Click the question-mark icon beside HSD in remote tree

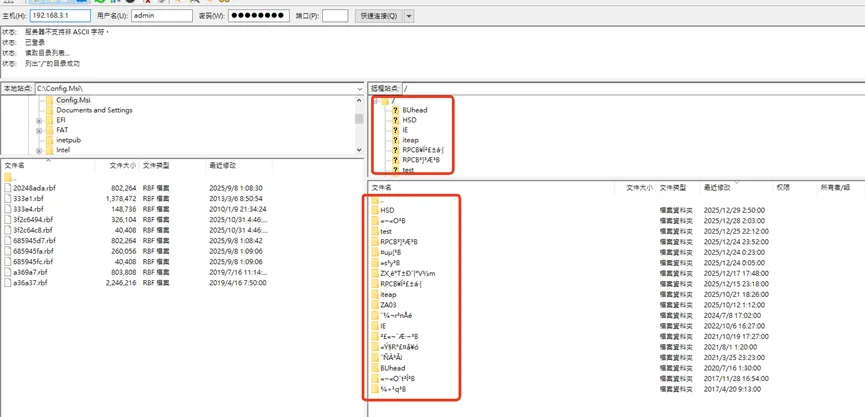[396, 120]
